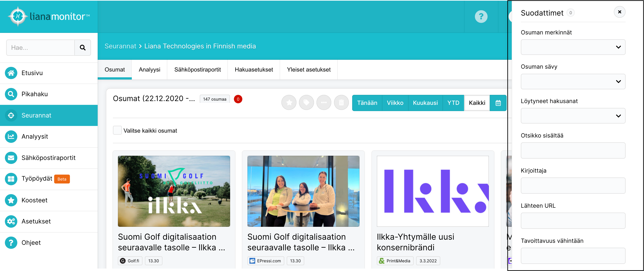The image size is (644, 271).
Task: Click the search magnifier button
Action: tap(83, 48)
